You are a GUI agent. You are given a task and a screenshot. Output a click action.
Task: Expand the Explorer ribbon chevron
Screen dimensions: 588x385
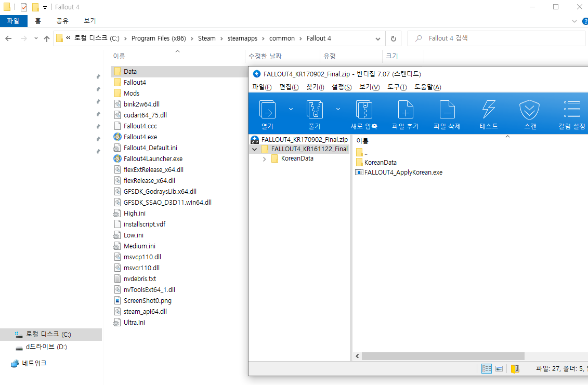pyautogui.click(x=574, y=21)
